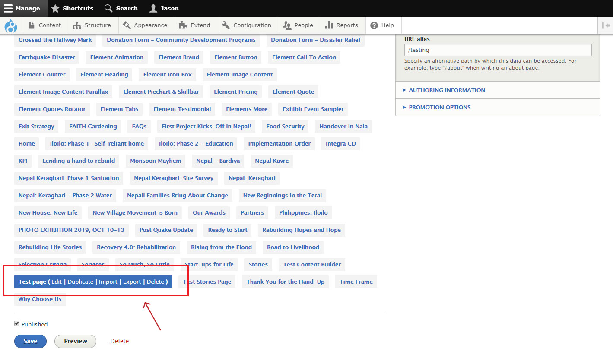This screenshot has height=364, width=613.
Task: Expand the Promotion Options section
Action: [x=439, y=107]
